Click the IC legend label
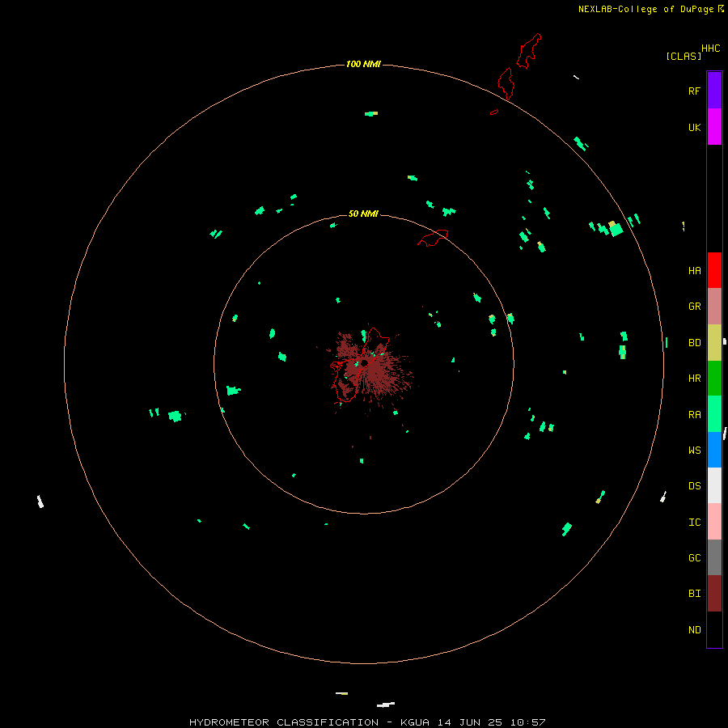 [694, 523]
